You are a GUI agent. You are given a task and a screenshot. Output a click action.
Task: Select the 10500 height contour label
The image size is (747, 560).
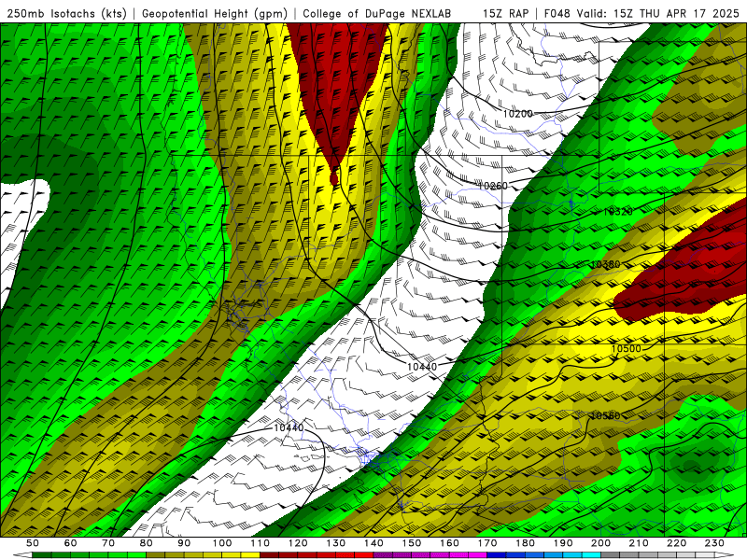[x=626, y=348]
